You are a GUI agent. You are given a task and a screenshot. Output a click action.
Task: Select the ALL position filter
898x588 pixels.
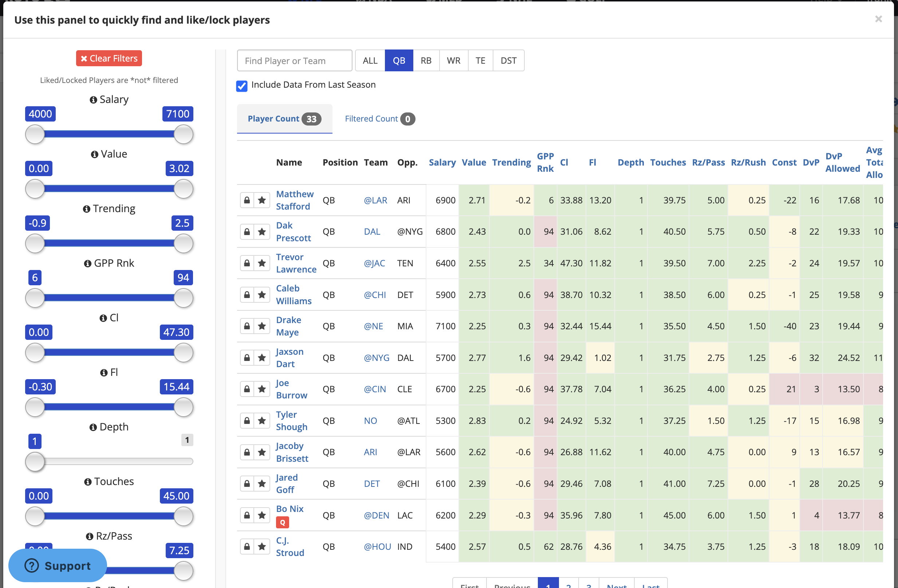370,60
